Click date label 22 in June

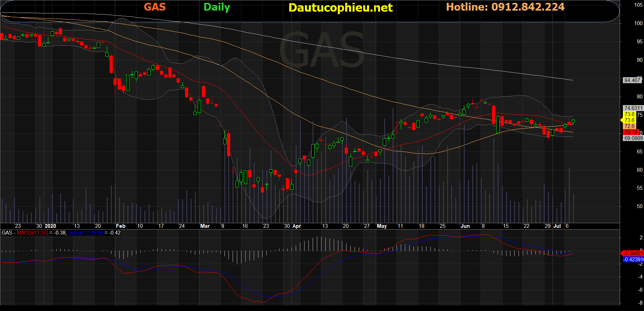click(x=526, y=226)
